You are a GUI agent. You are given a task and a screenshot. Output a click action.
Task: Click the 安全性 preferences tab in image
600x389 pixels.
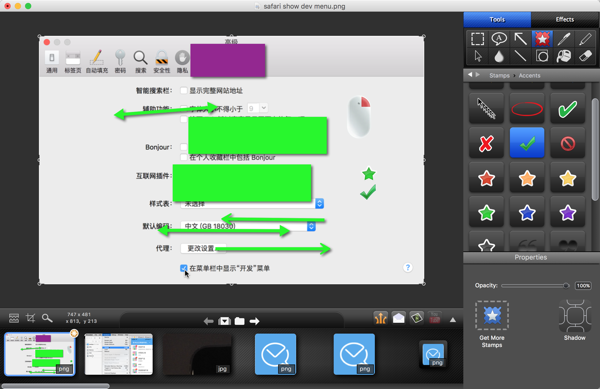161,62
